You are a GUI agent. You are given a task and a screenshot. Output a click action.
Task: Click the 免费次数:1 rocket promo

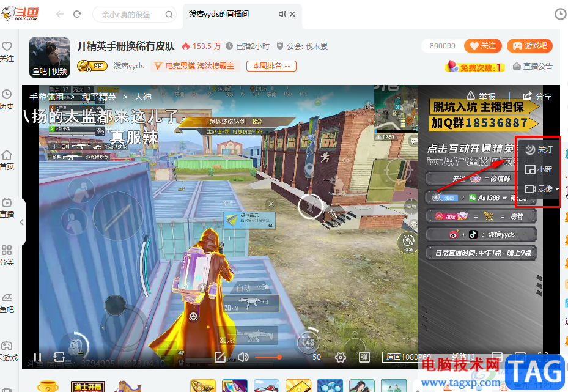(475, 67)
